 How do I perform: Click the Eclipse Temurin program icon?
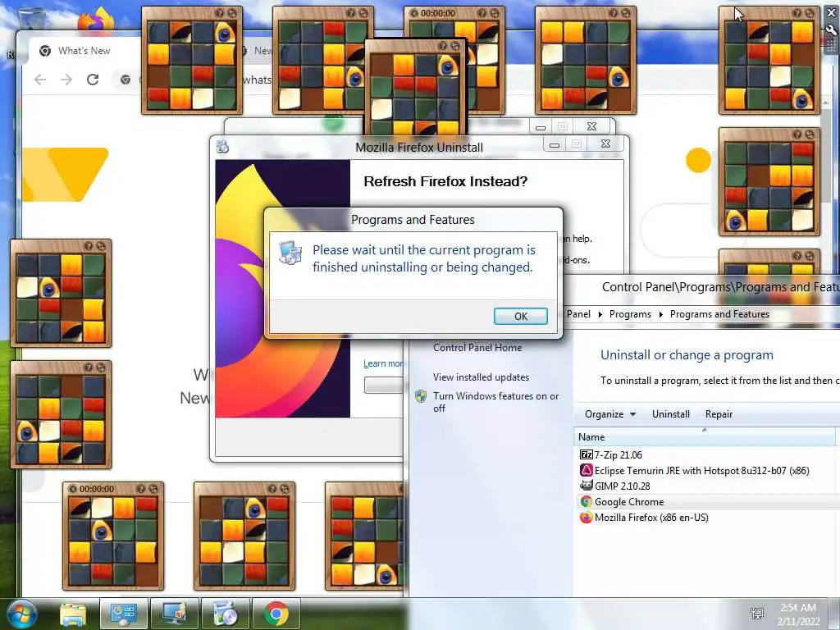pos(586,470)
